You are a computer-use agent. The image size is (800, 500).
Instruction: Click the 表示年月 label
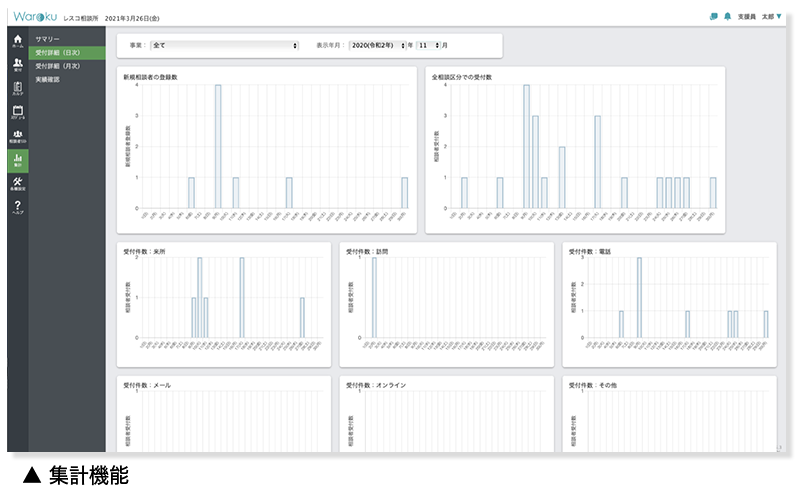tap(329, 45)
